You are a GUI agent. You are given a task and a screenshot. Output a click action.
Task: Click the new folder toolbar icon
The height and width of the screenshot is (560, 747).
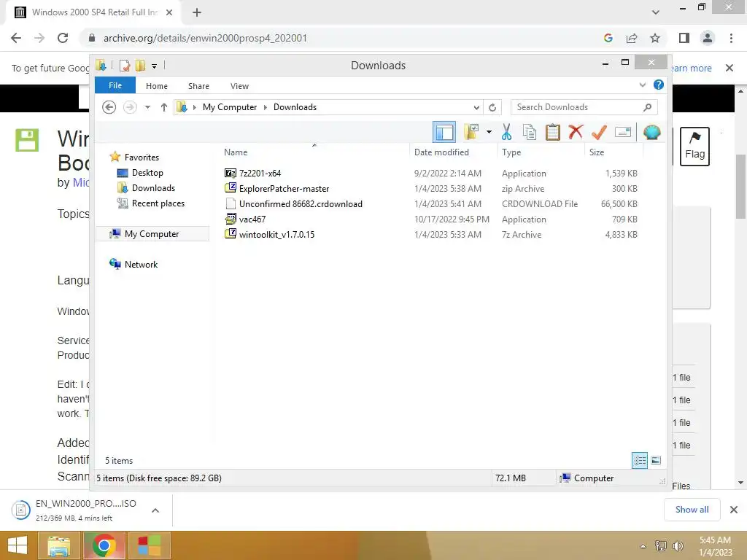(x=471, y=132)
